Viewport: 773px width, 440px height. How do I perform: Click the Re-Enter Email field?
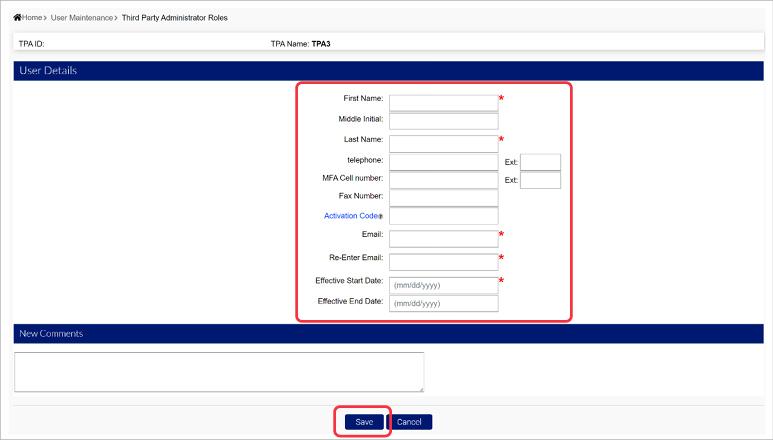point(443,261)
